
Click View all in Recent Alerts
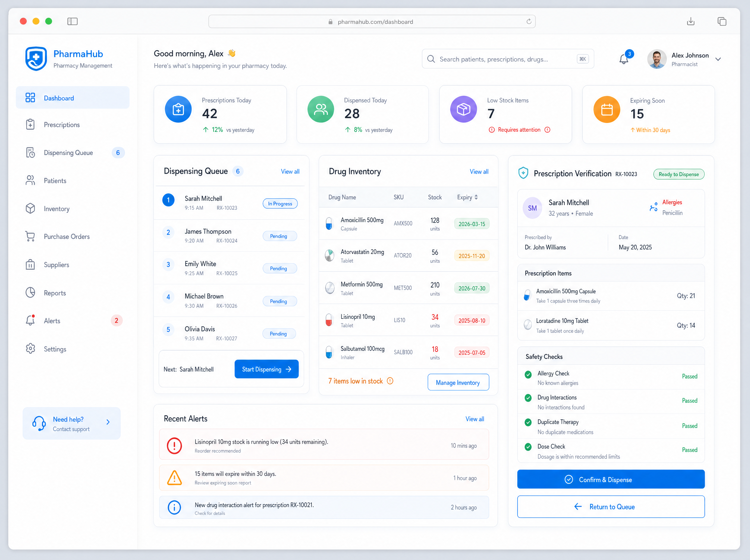point(475,419)
